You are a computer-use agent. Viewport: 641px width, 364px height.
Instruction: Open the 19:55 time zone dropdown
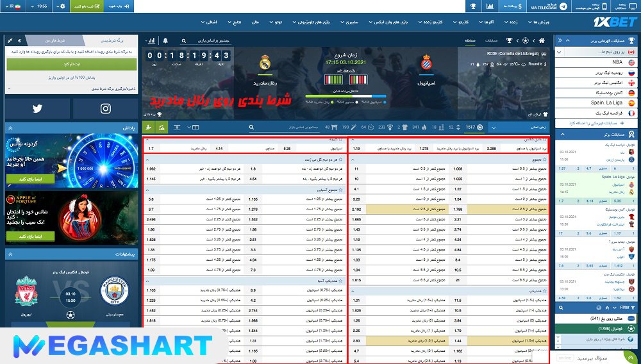point(39,6)
